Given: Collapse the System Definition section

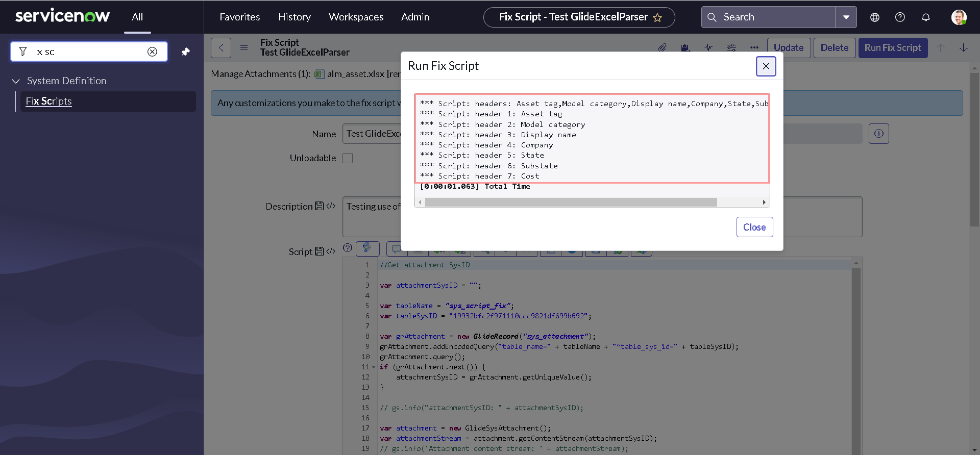Looking at the screenshot, I should (16, 81).
